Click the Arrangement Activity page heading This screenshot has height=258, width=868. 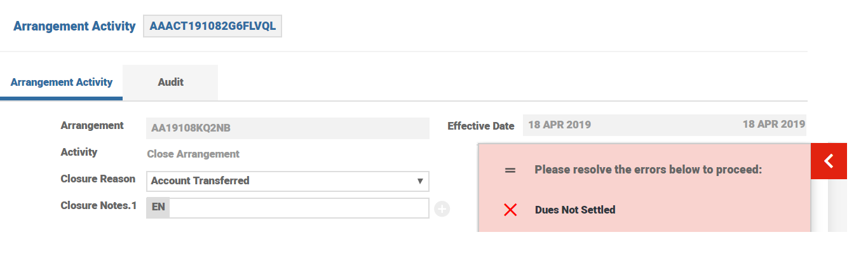click(x=74, y=27)
